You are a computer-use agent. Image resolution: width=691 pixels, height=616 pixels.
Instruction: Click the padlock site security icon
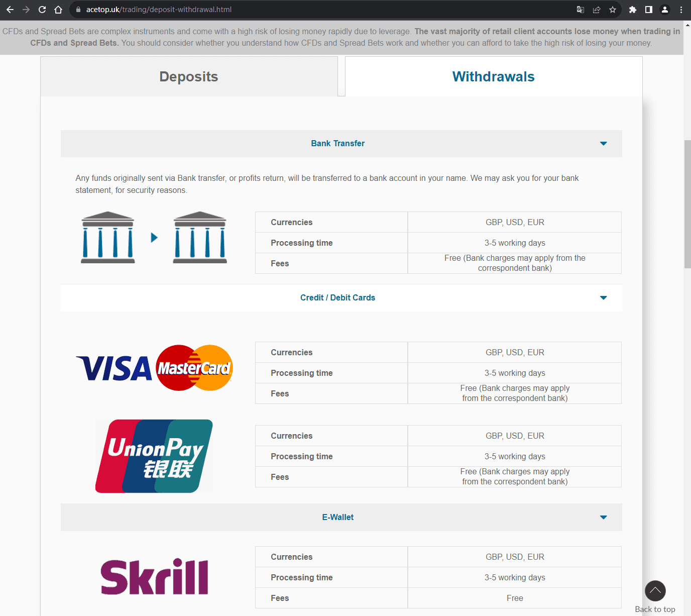pos(78,10)
